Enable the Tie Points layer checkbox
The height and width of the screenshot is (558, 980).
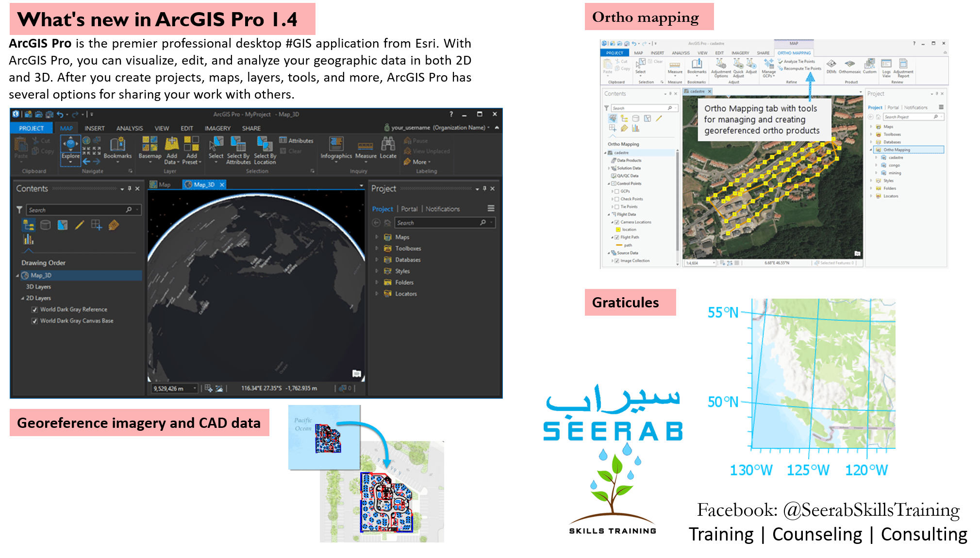[617, 207]
